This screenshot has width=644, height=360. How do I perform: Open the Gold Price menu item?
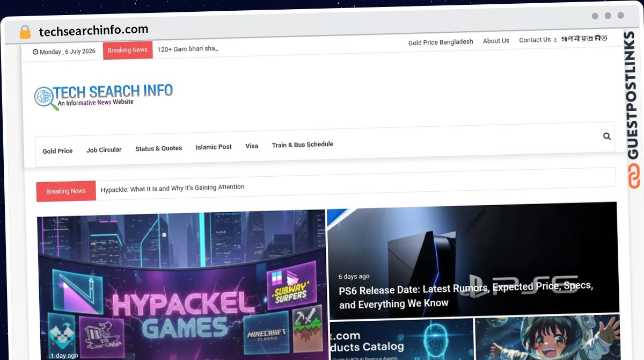click(x=57, y=151)
